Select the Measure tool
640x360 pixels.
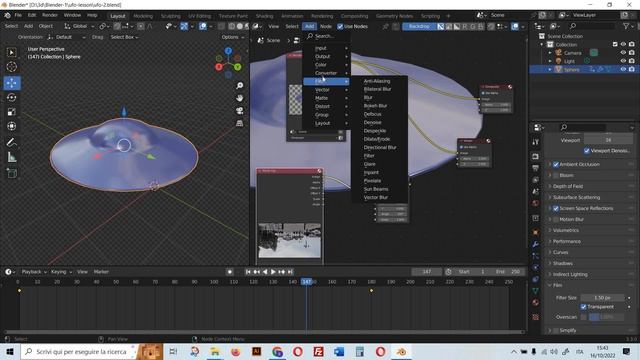coord(11,157)
